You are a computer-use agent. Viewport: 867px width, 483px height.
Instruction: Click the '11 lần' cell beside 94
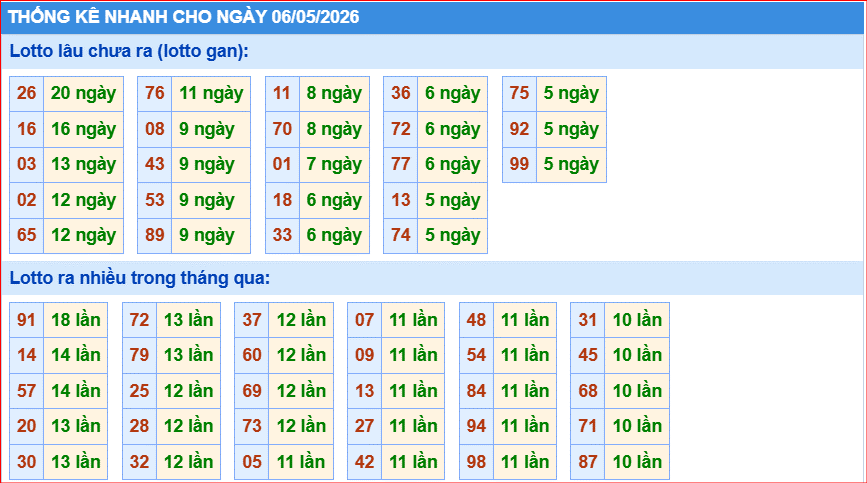[525, 426]
